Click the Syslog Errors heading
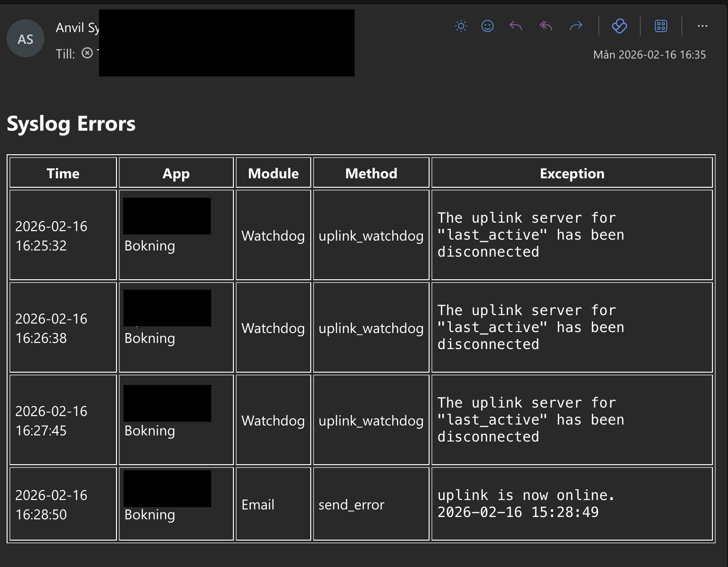Image resolution: width=728 pixels, height=567 pixels. (71, 124)
